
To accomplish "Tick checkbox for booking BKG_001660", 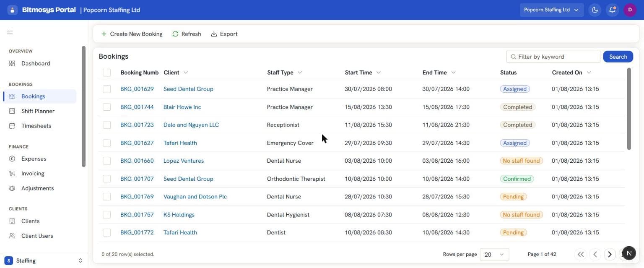I will pos(107,161).
